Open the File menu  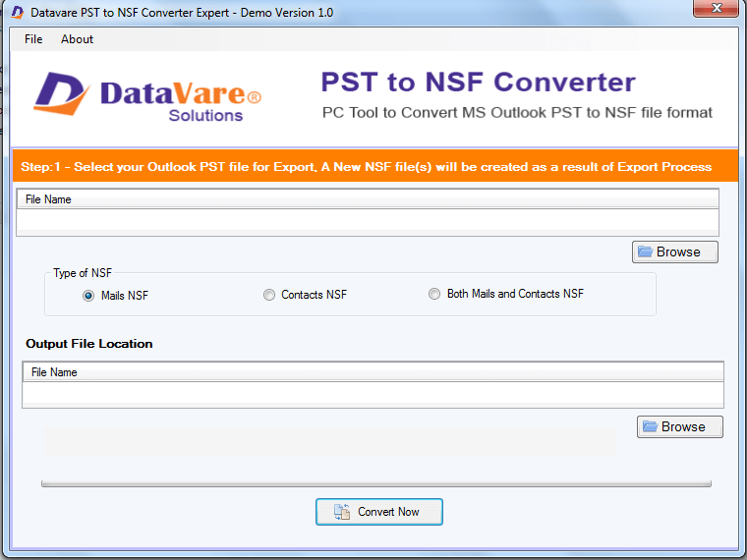[33, 39]
